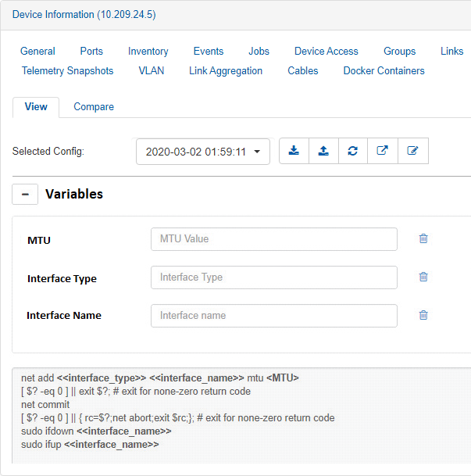Delete the Interface Name variable
This screenshot has width=471, height=476.
click(423, 315)
